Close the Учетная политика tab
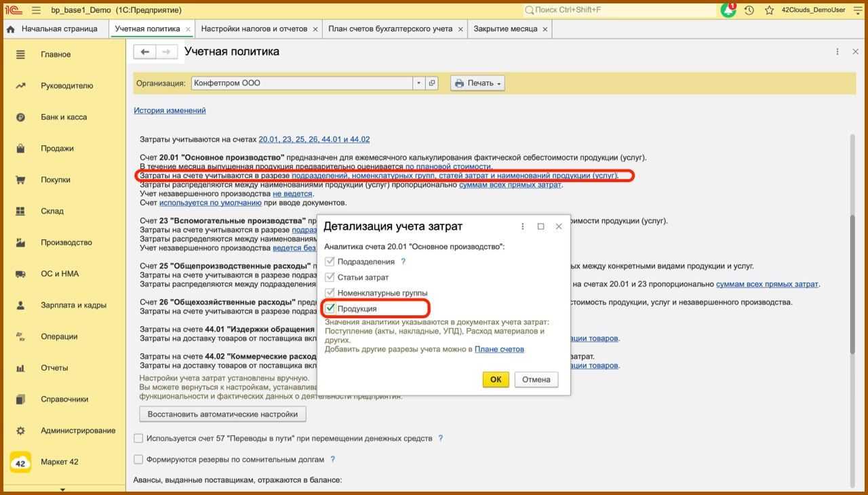 coord(187,29)
